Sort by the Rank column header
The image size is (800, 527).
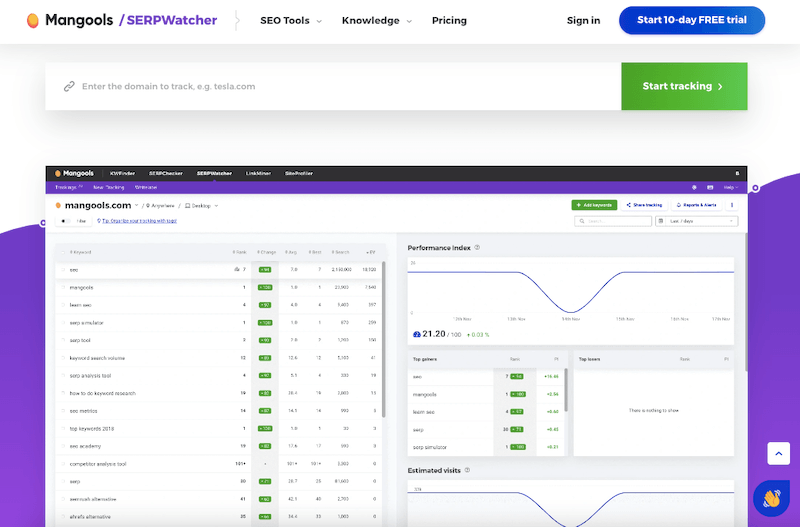[x=239, y=252]
